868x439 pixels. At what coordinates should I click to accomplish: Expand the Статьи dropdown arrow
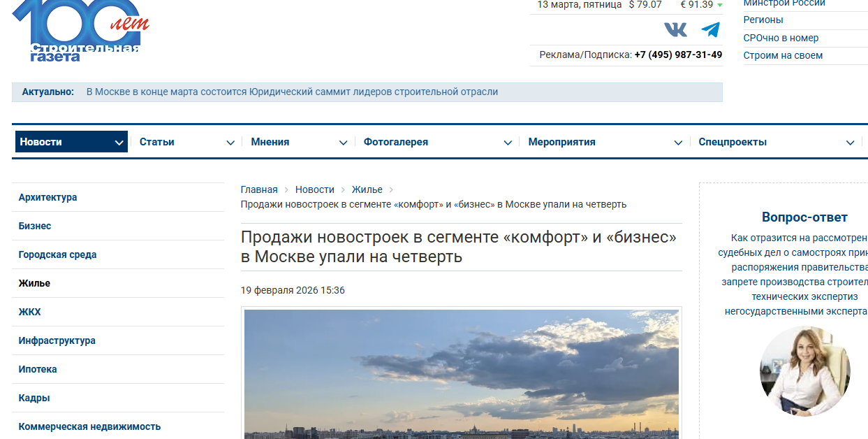(230, 142)
